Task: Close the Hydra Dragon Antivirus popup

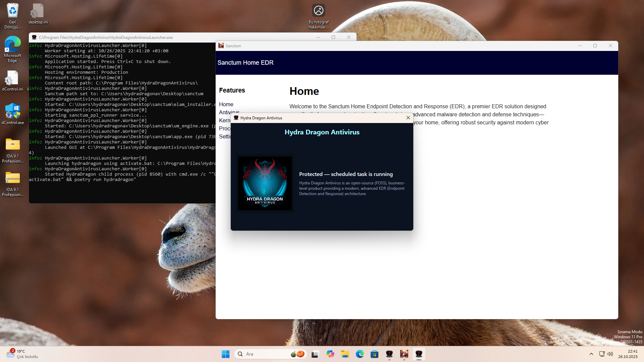Action: [x=408, y=118]
